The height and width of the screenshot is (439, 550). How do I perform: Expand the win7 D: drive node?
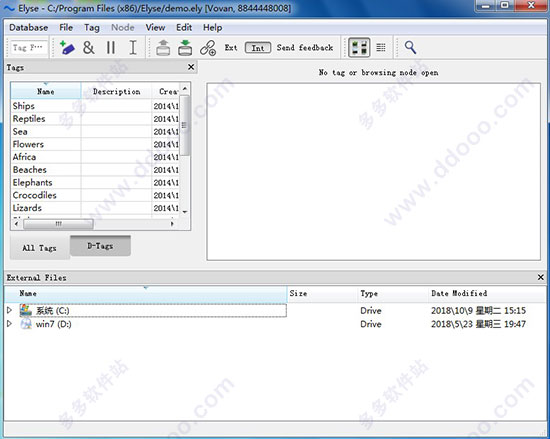[x=9, y=324]
